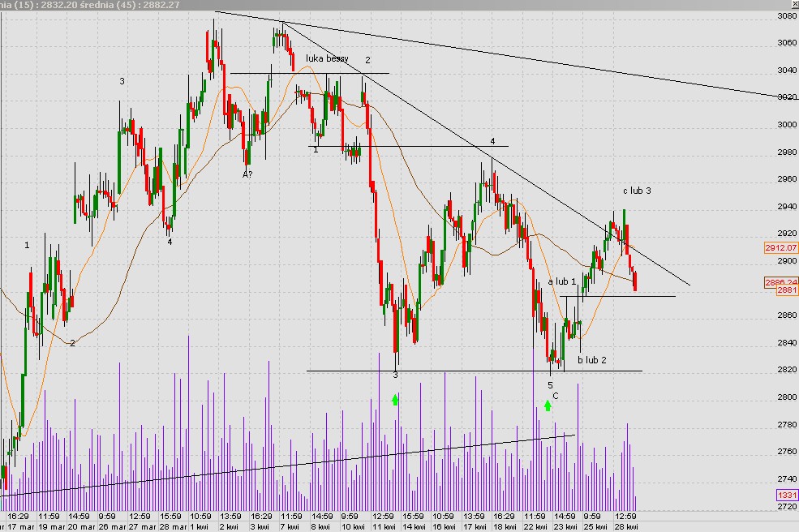Click the '7 kwi' date label

(290, 527)
